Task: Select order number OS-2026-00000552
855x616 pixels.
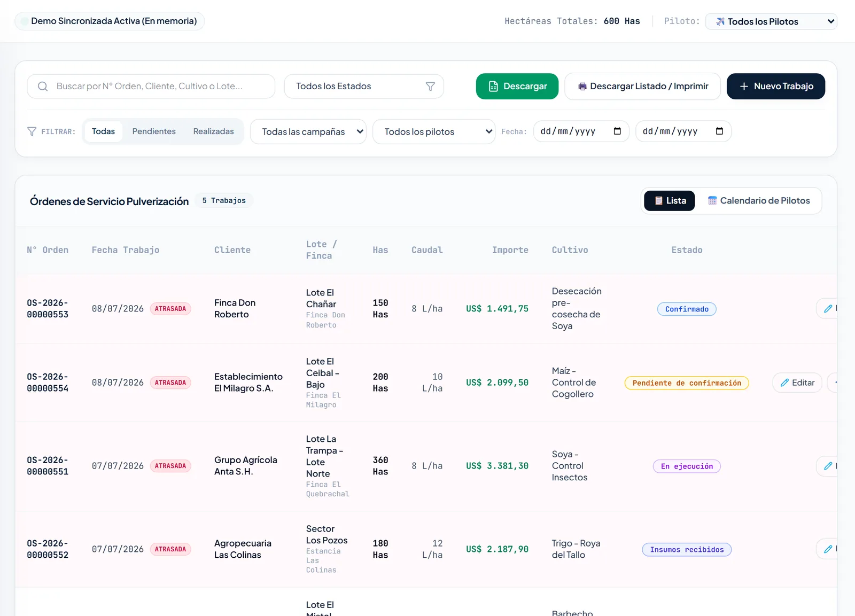Action: click(48, 549)
